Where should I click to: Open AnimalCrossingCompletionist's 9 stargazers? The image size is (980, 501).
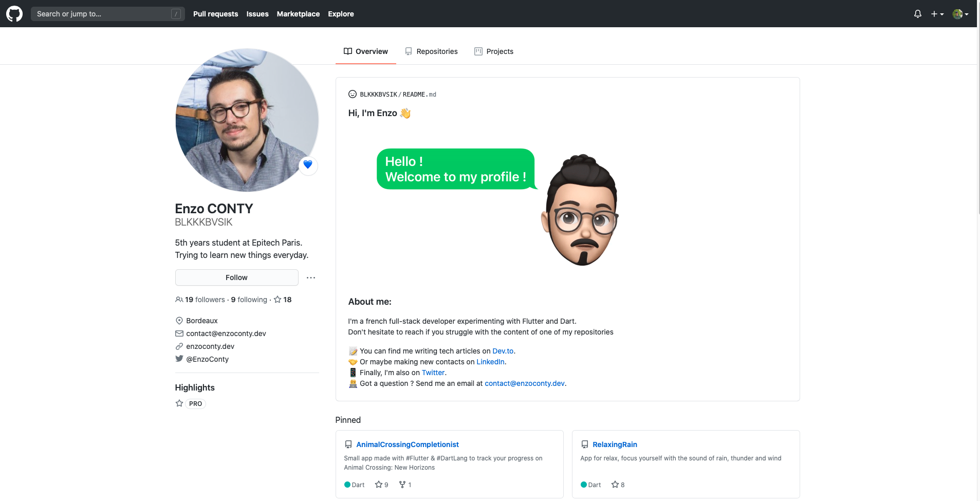click(381, 485)
